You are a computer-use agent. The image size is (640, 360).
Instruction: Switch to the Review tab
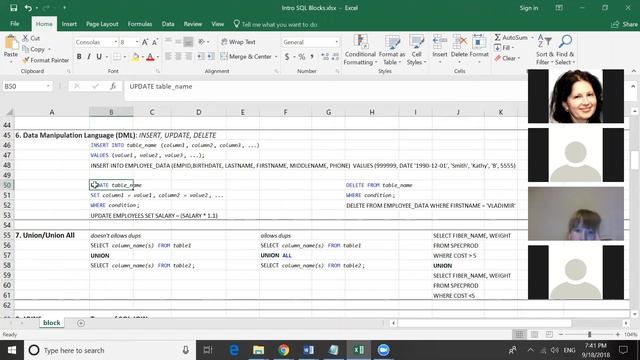193,24
